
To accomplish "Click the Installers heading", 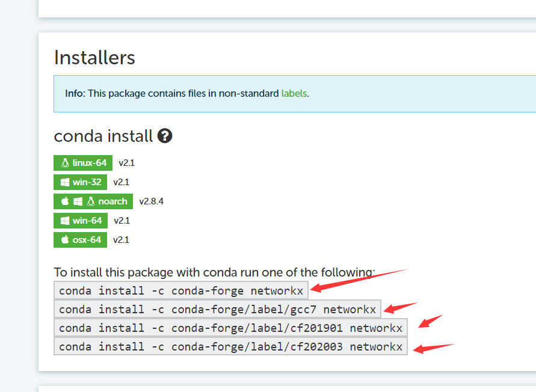I will tap(94, 57).
